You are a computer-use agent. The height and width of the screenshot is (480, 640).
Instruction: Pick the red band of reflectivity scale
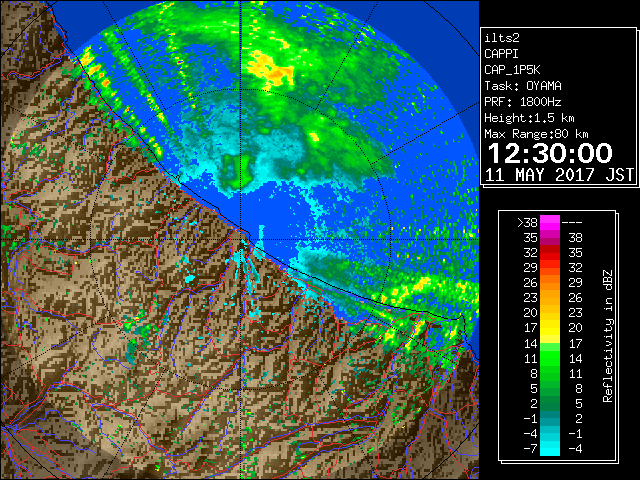coord(550,253)
